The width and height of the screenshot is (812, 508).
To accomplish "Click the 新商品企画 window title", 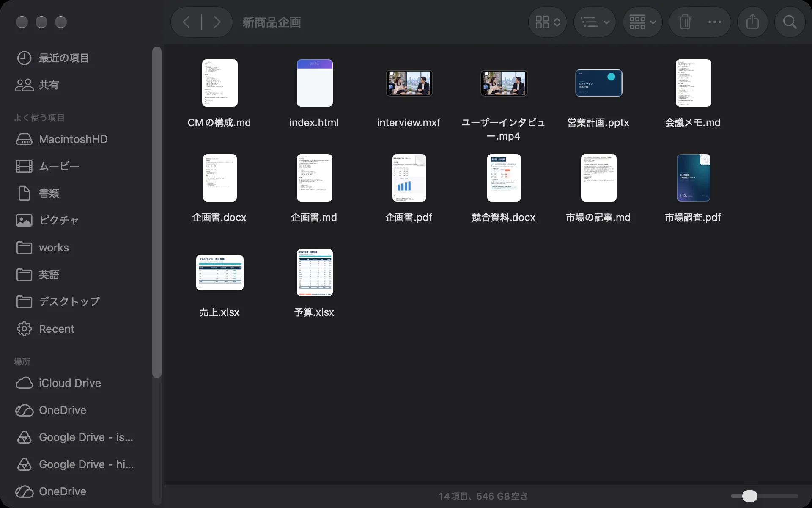I will pyautogui.click(x=272, y=22).
